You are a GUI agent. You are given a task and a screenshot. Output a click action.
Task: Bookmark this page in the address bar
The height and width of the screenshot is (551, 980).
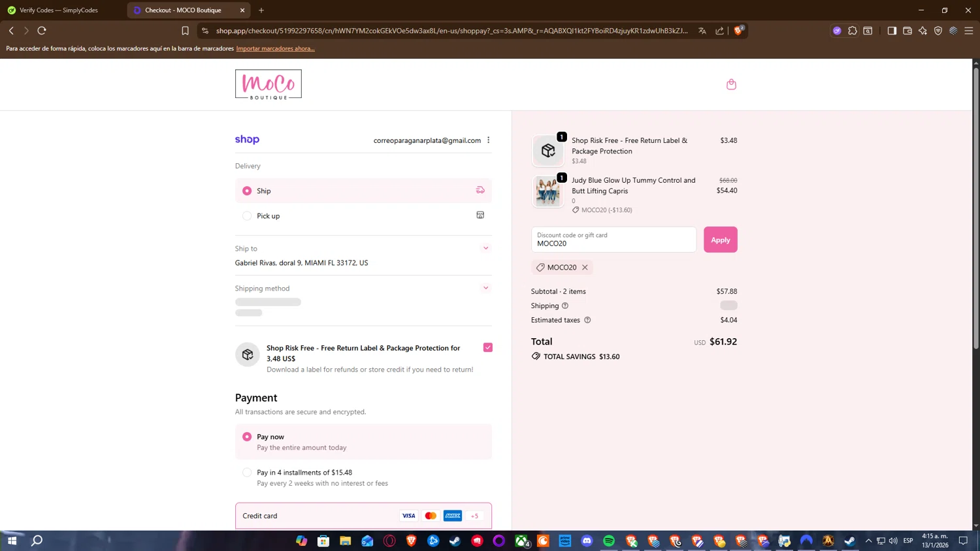click(x=185, y=31)
